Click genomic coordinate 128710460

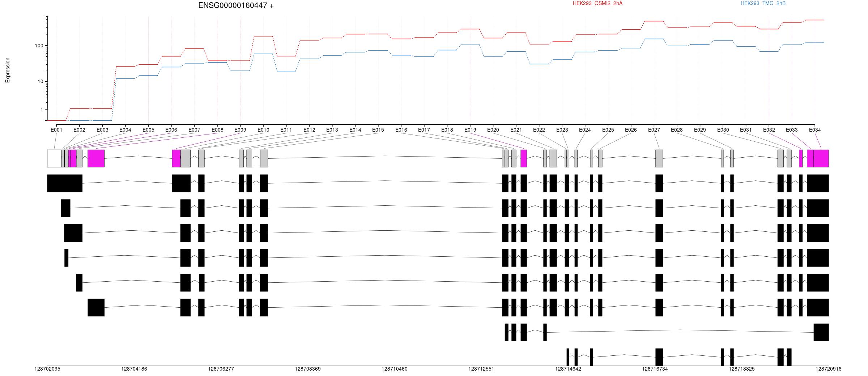[x=395, y=369]
